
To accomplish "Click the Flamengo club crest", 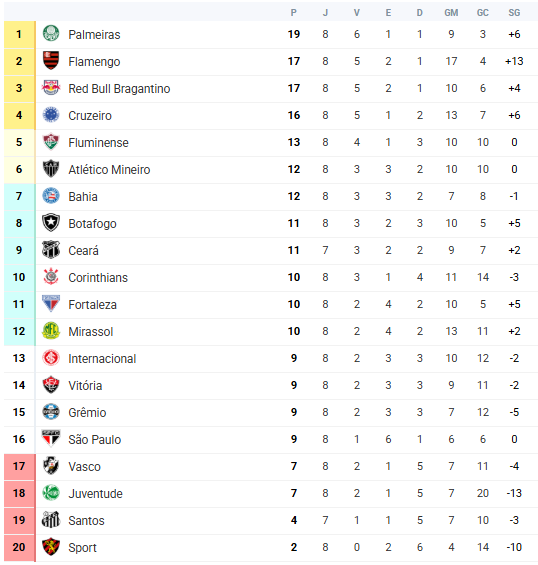I will coord(51,61).
